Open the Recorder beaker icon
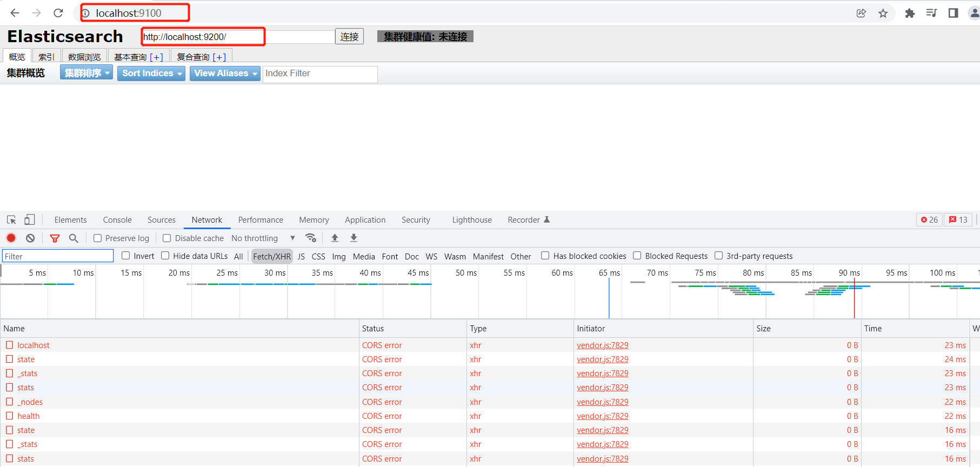980x467 pixels. pyautogui.click(x=546, y=219)
